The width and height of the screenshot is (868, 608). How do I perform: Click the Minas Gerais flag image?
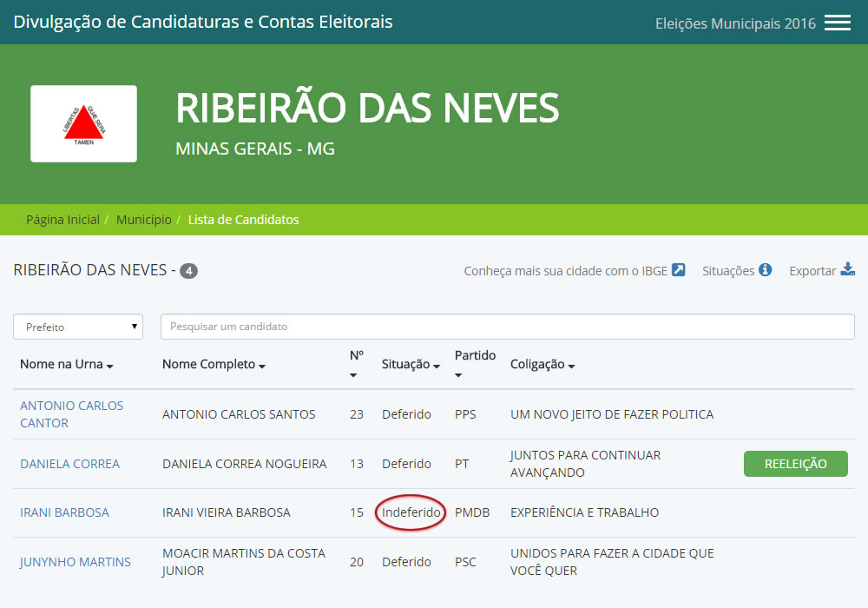tap(83, 123)
